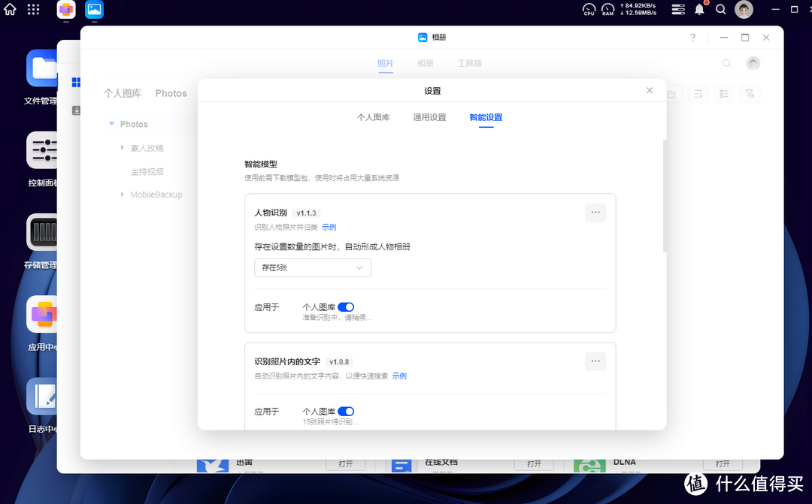
Task: Click the notification bell in the top bar
Action: click(x=699, y=10)
